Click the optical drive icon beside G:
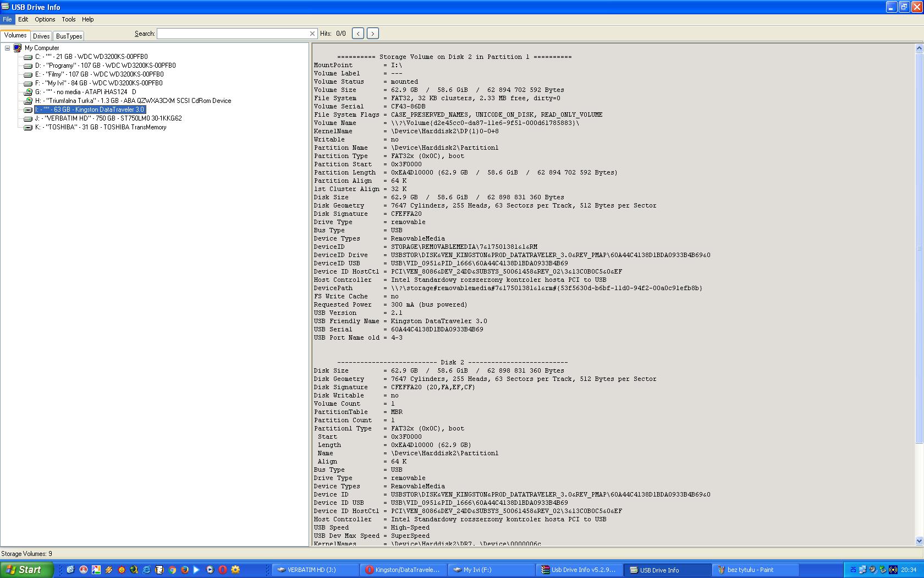The width and height of the screenshot is (924, 578). [x=28, y=92]
